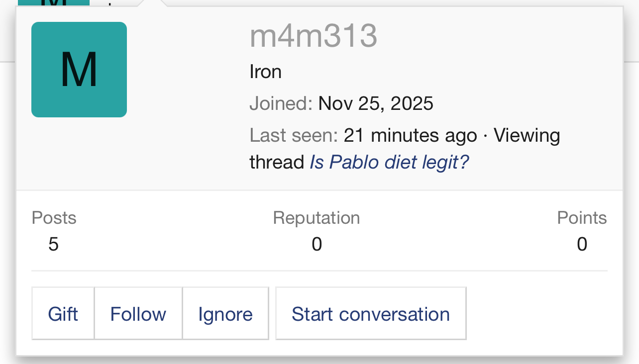This screenshot has width=639, height=364.
Task: Click the "Joined:" label text
Action: [281, 103]
